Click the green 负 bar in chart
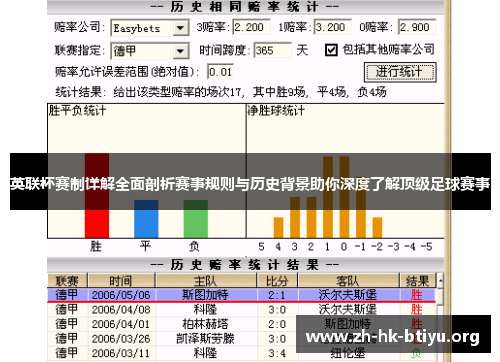The height and width of the screenshot is (362, 500). point(196,219)
